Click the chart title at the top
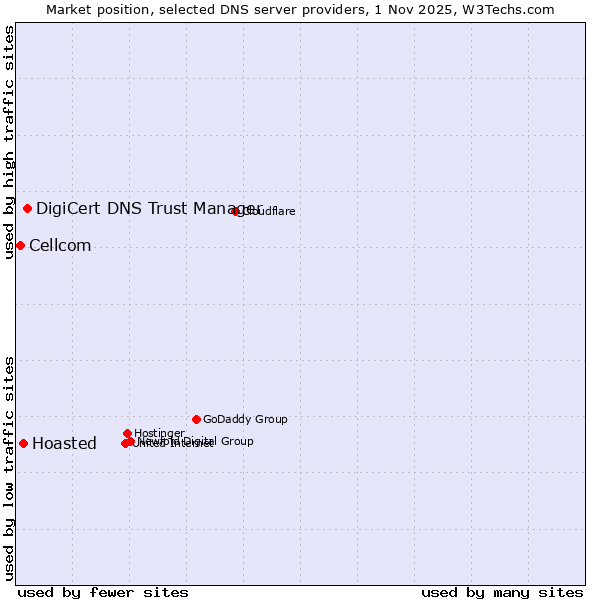This screenshot has height=600, width=600. tap(300, 9)
